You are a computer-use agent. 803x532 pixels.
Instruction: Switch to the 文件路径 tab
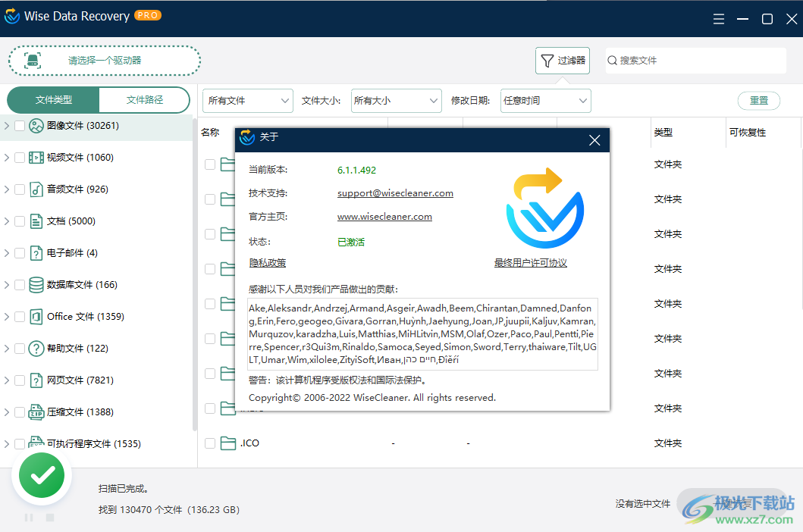click(x=144, y=100)
